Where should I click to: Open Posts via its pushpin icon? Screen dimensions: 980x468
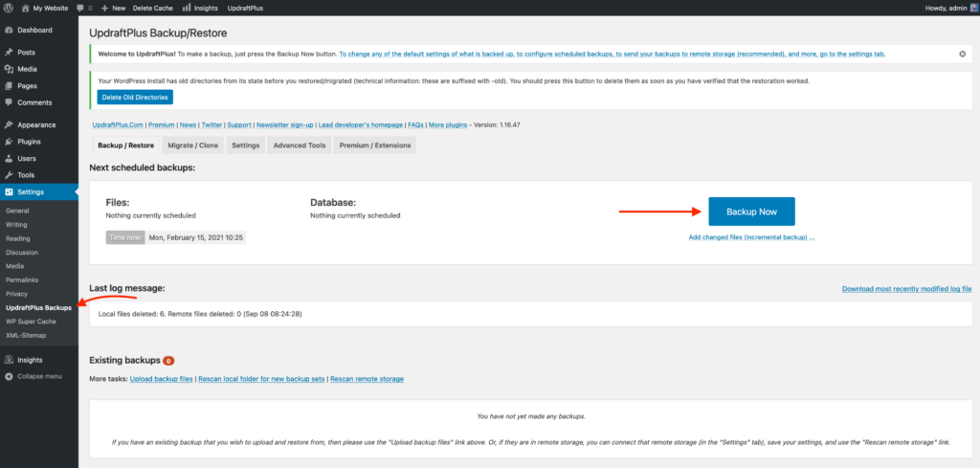tap(9, 53)
